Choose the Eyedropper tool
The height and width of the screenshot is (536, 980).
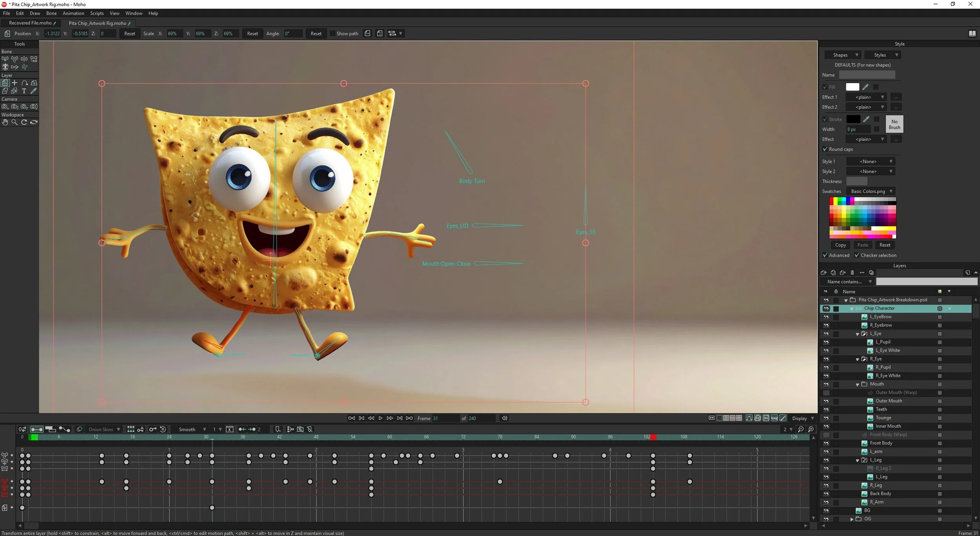(34, 91)
